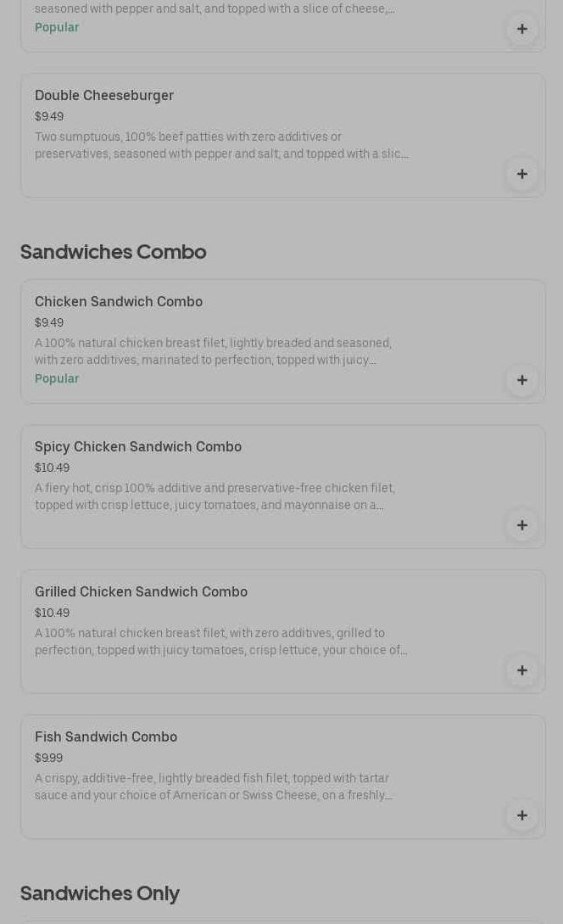This screenshot has height=924, width=563.
Task: Open the Spicy Chicken Sandwich Combo title
Action: coord(138,446)
